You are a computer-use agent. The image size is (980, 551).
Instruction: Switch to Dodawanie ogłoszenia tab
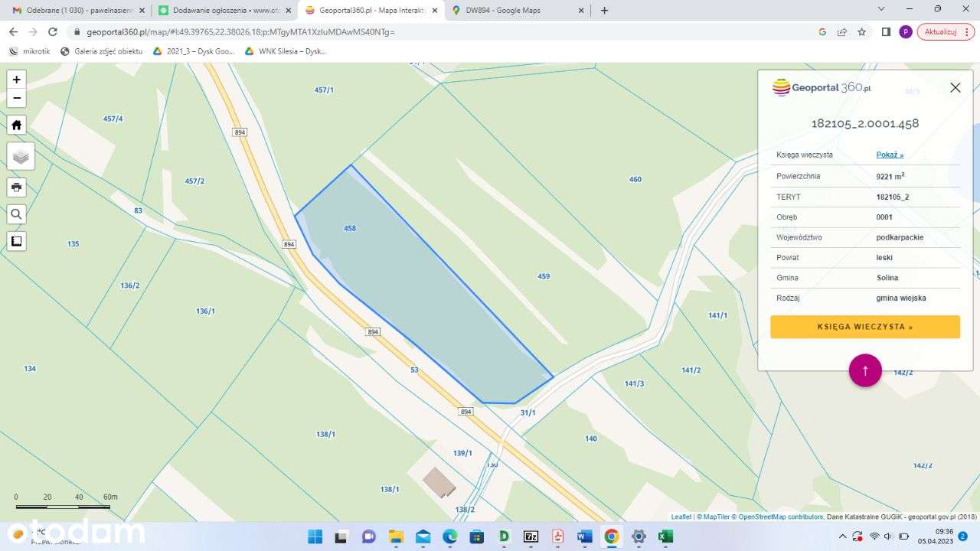pos(224,10)
